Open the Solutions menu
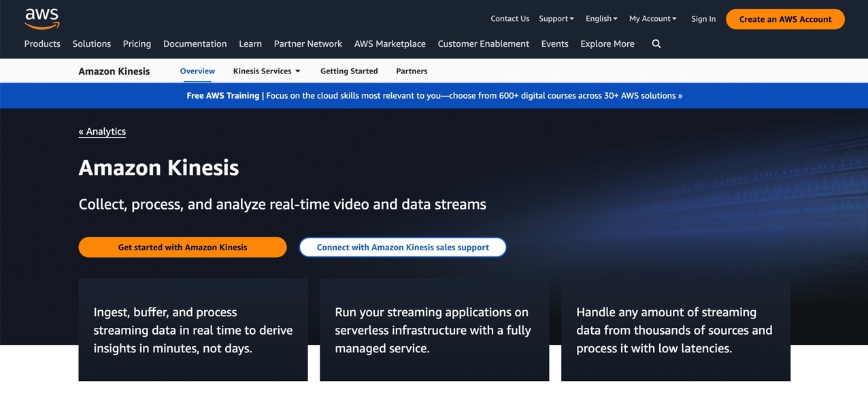 pyautogui.click(x=92, y=44)
